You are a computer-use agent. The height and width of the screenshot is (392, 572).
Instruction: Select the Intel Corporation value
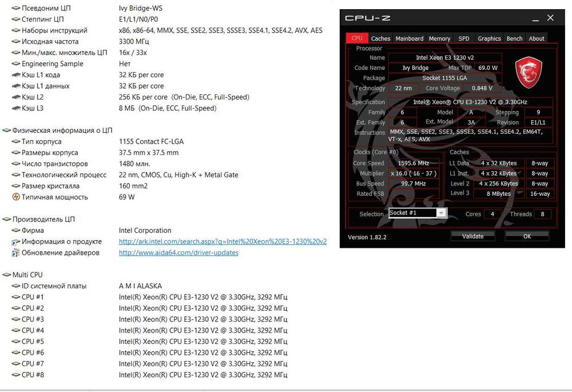click(145, 230)
